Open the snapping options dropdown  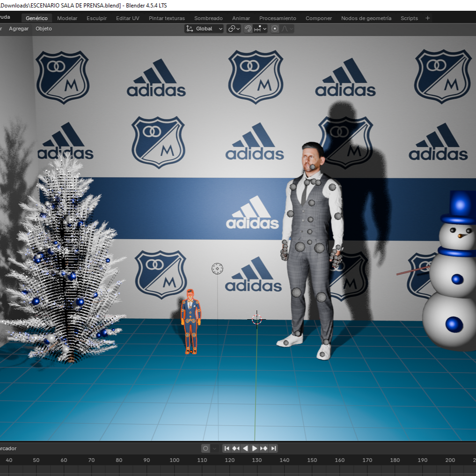point(260,29)
